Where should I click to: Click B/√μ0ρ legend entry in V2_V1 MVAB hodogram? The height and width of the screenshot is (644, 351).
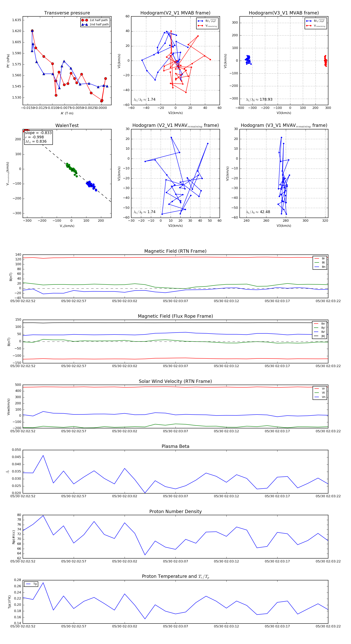pos(207,21)
